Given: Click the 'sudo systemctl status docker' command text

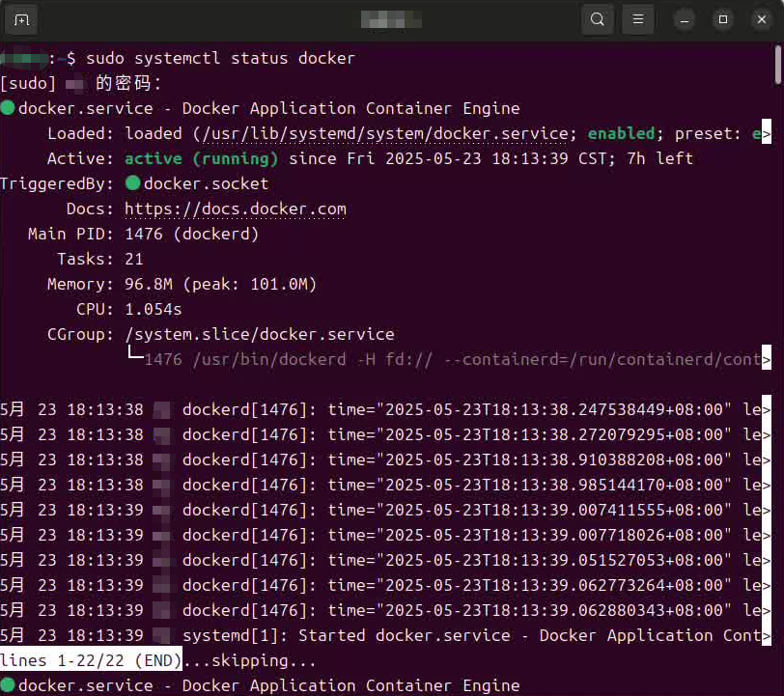Looking at the screenshot, I should click(x=220, y=59).
